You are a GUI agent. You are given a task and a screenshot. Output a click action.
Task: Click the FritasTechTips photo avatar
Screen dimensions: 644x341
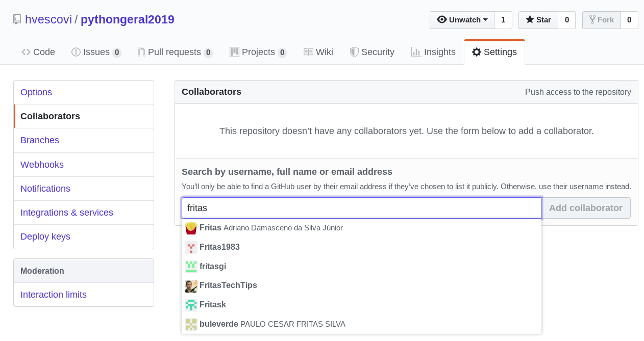(x=191, y=285)
